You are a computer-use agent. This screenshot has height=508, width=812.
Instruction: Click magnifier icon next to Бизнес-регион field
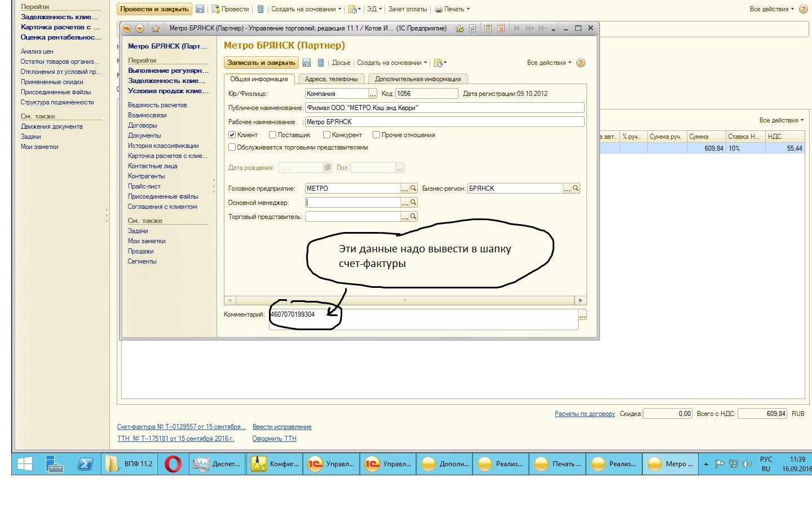click(576, 189)
